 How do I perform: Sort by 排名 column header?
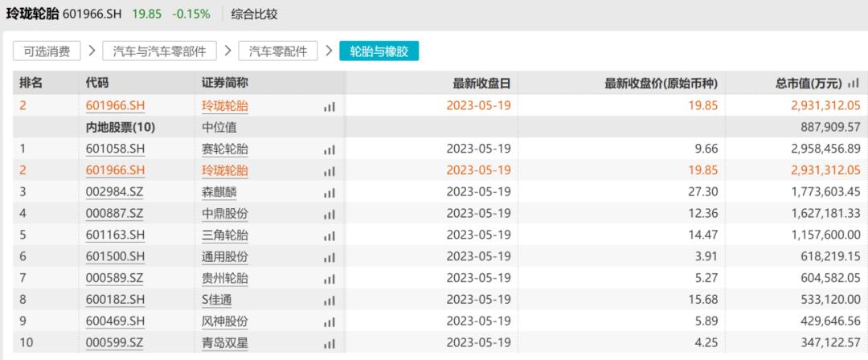(x=31, y=83)
